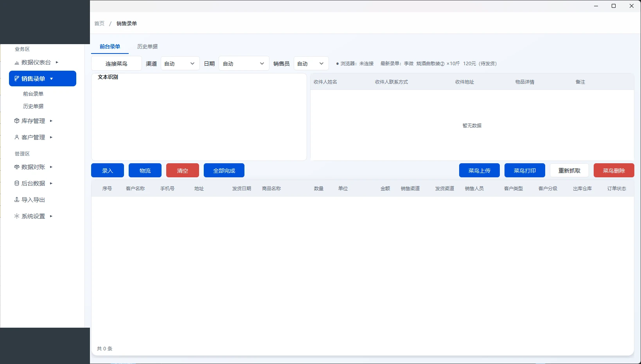641x364 pixels.
Task: Click the 库存管理 box icon
Action: [17, 121]
